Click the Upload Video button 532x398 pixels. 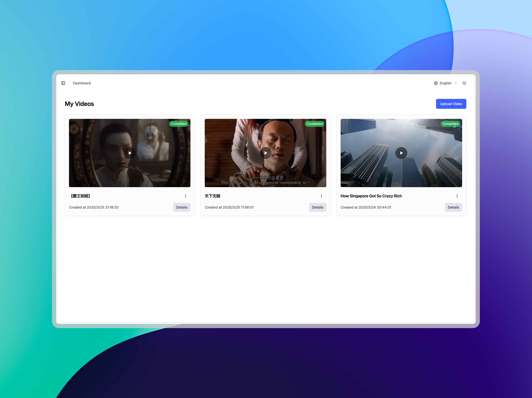point(451,104)
